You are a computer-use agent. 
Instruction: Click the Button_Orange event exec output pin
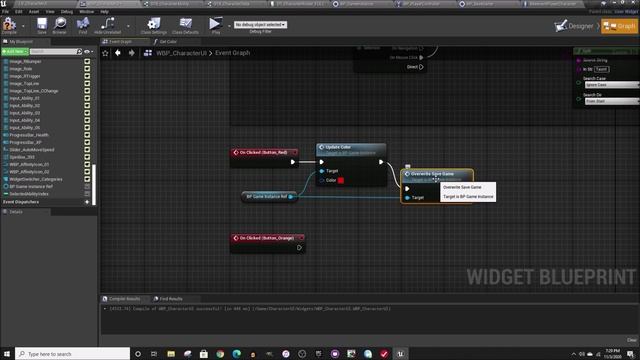[x=299, y=247]
